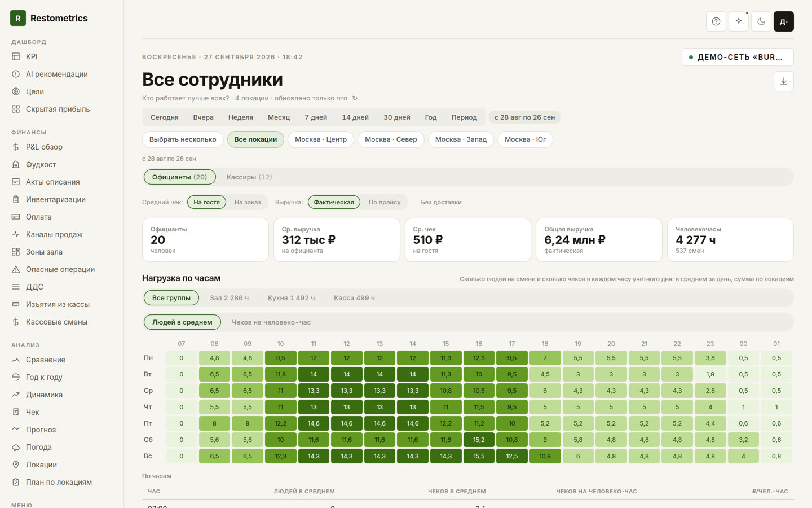Select Кухня 1 492 ч tab
The height and width of the screenshot is (508, 812).
[x=291, y=298]
